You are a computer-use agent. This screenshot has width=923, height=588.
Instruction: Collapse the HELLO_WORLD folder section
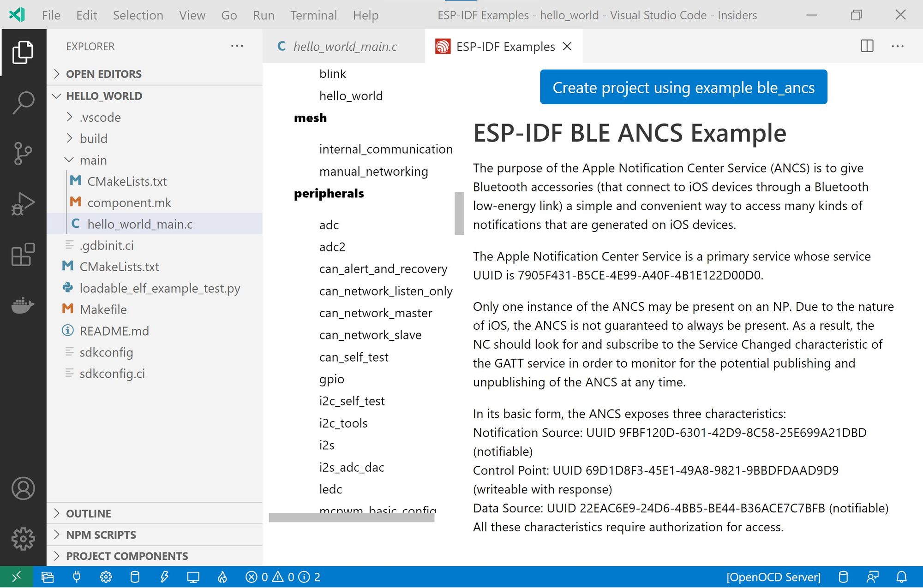click(x=154, y=96)
